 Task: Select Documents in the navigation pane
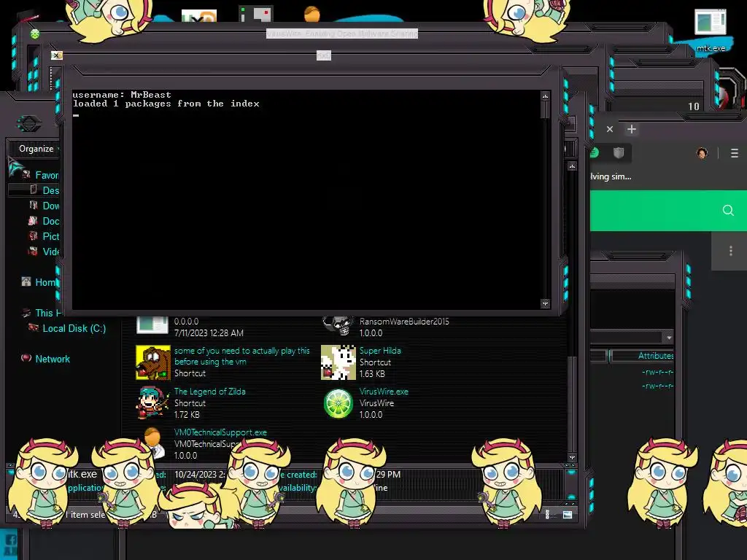click(x=50, y=221)
